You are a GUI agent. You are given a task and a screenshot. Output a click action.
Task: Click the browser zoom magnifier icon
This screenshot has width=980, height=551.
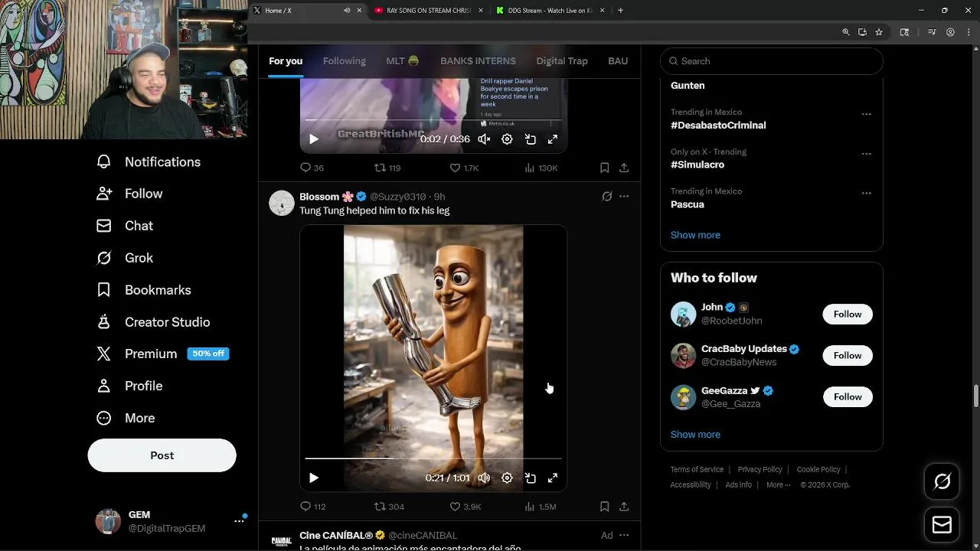[845, 32]
